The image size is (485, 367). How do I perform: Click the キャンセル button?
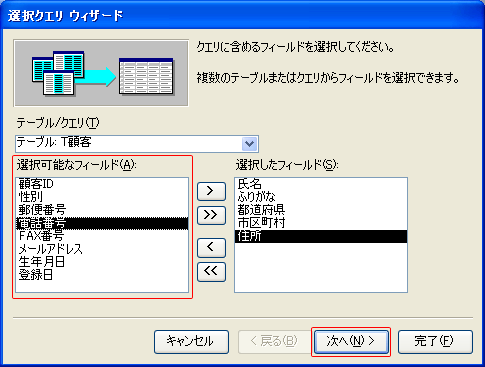pos(191,342)
